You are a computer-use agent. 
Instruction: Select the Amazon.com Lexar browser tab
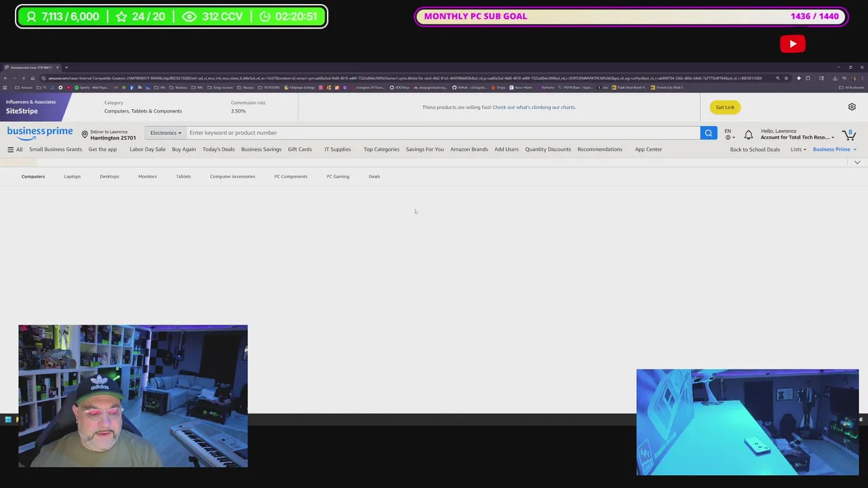[x=31, y=67]
